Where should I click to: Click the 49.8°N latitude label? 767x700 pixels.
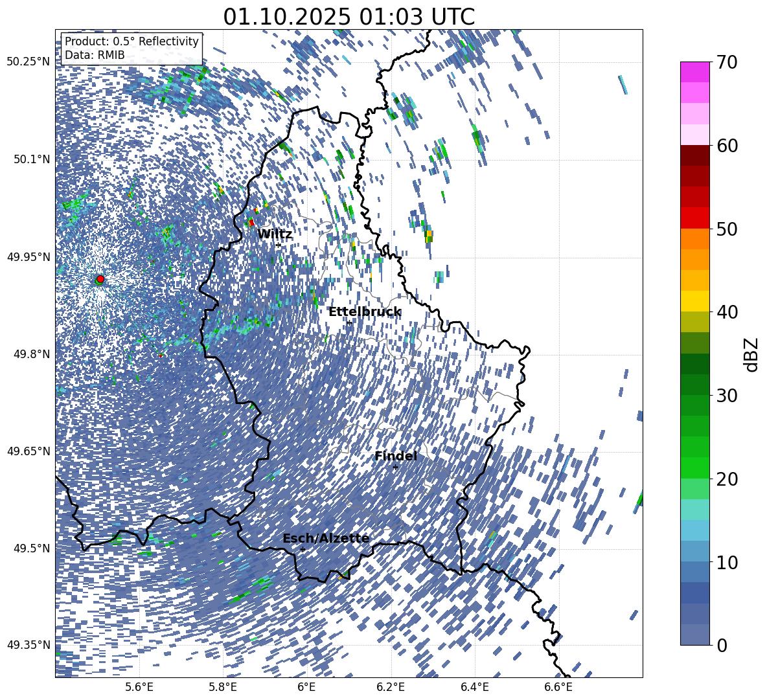click(x=31, y=354)
